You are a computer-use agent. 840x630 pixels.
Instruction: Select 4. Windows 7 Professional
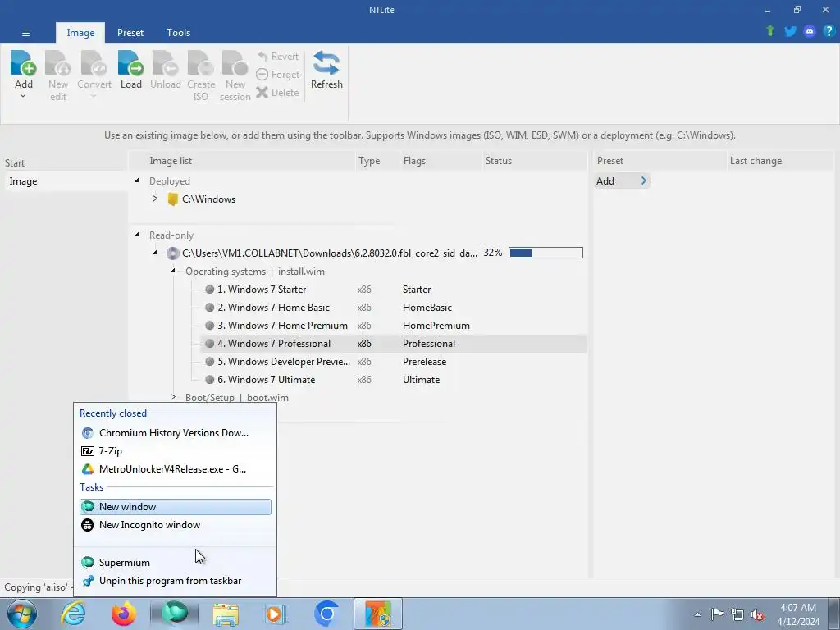point(394,344)
